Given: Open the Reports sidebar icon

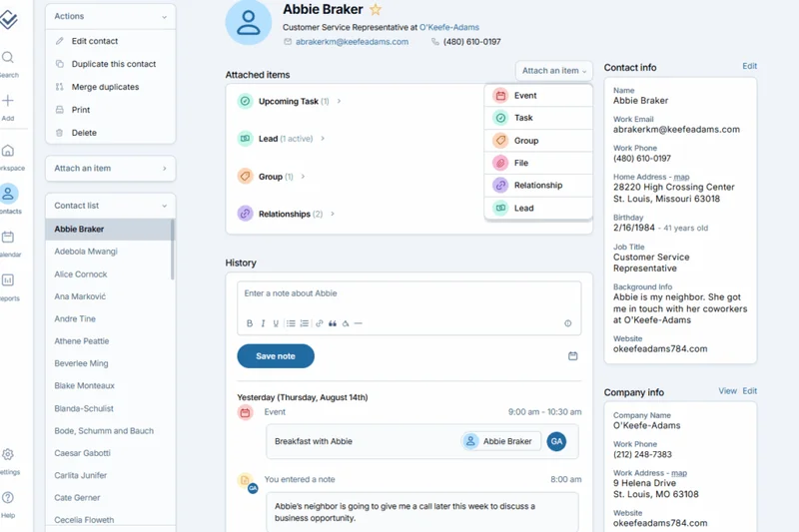Looking at the screenshot, I should coord(8,280).
